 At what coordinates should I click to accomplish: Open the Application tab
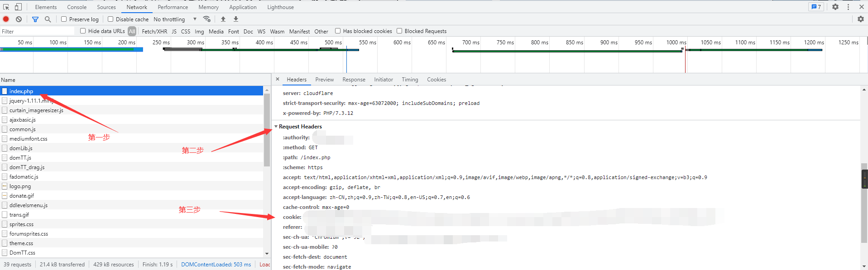243,7
